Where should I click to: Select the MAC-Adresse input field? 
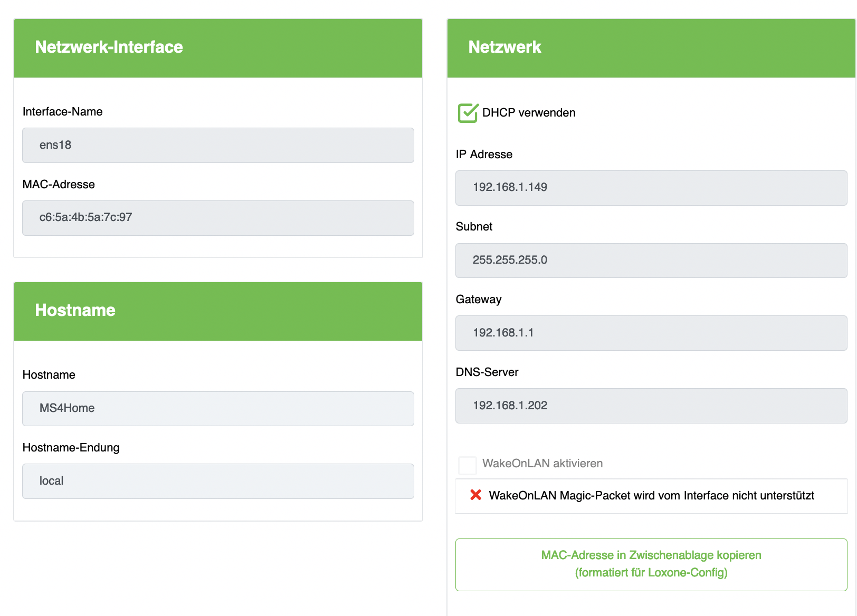(x=218, y=218)
